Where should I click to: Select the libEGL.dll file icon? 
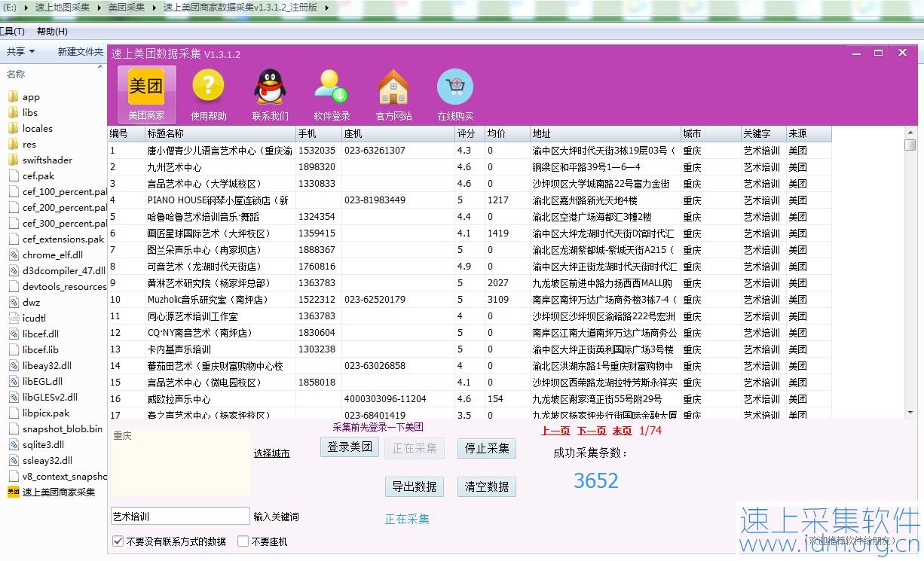13,381
